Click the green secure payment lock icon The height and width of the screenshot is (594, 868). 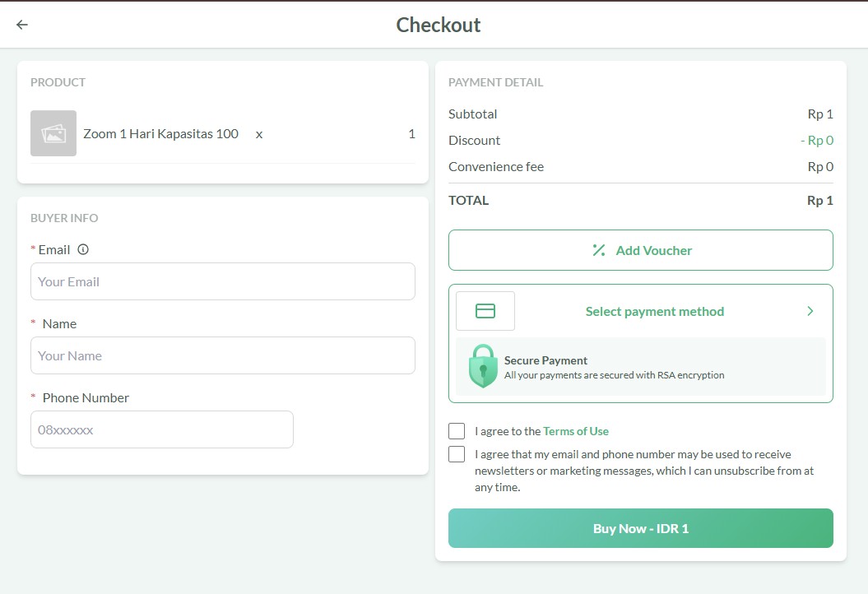483,366
